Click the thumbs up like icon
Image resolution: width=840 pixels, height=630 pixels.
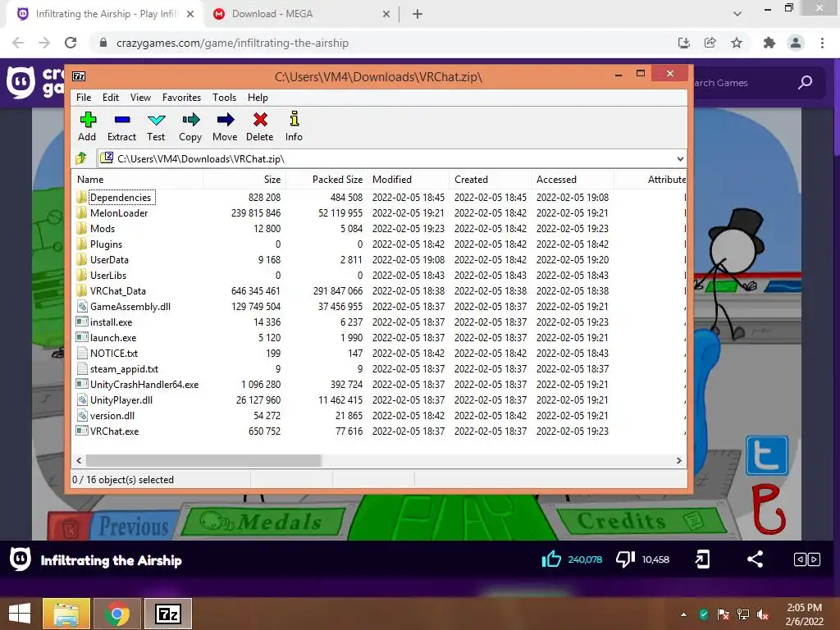[551, 559]
